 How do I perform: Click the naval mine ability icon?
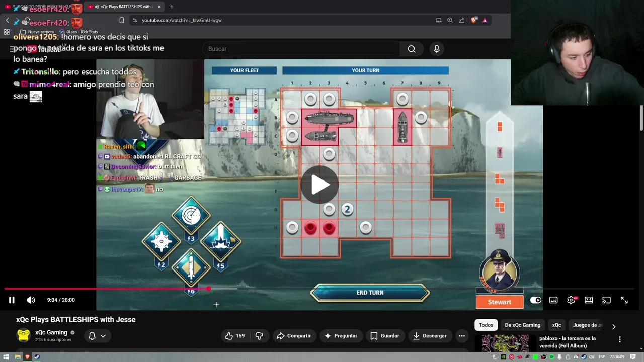click(161, 241)
